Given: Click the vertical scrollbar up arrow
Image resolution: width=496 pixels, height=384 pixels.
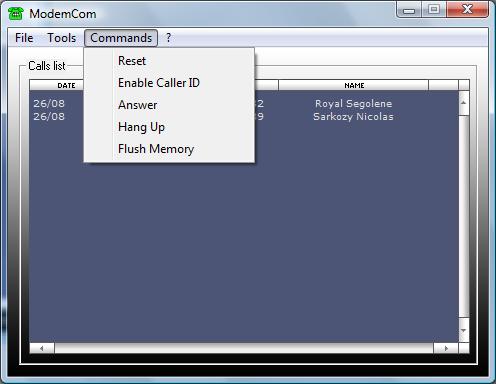Looking at the screenshot, I should [x=464, y=103].
